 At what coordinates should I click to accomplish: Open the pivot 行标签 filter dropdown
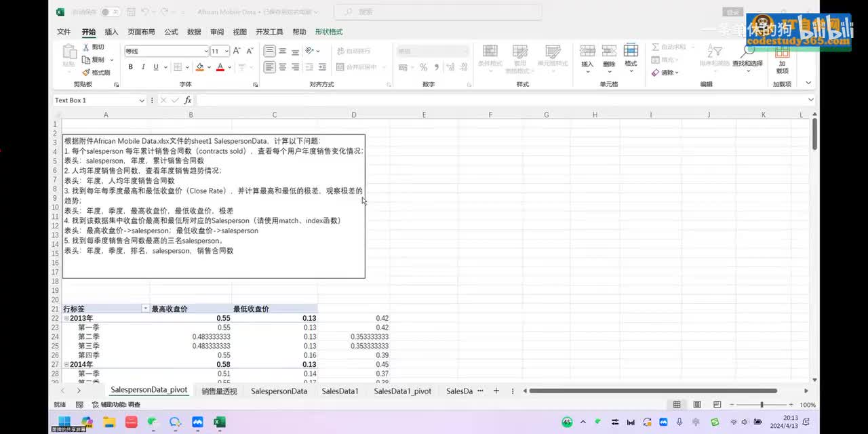click(x=144, y=309)
